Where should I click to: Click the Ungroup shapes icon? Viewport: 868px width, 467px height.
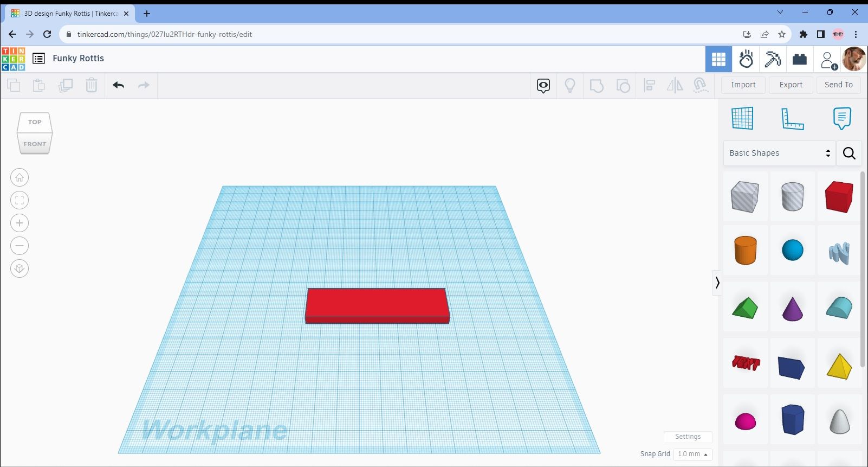coord(623,85)
